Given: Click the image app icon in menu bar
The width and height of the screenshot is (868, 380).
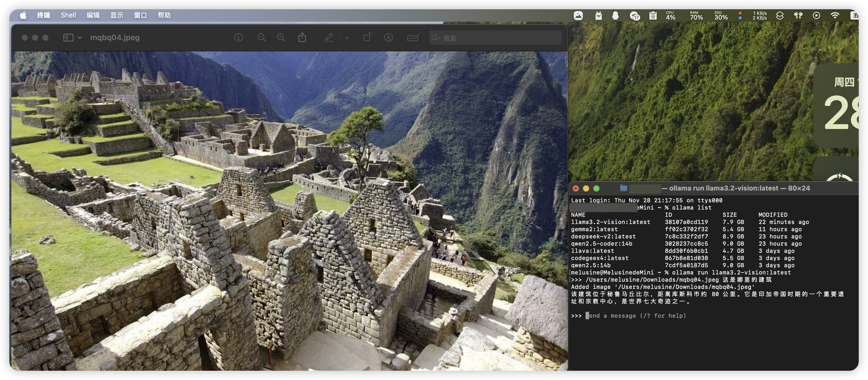Looking at the screenshot, I should click(x=578, y=15).
